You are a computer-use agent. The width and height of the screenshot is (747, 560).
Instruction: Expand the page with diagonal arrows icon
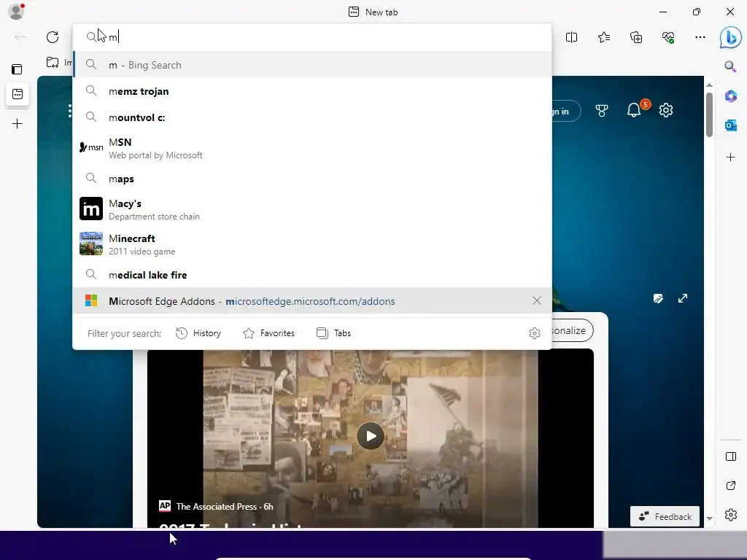(683, 298)
